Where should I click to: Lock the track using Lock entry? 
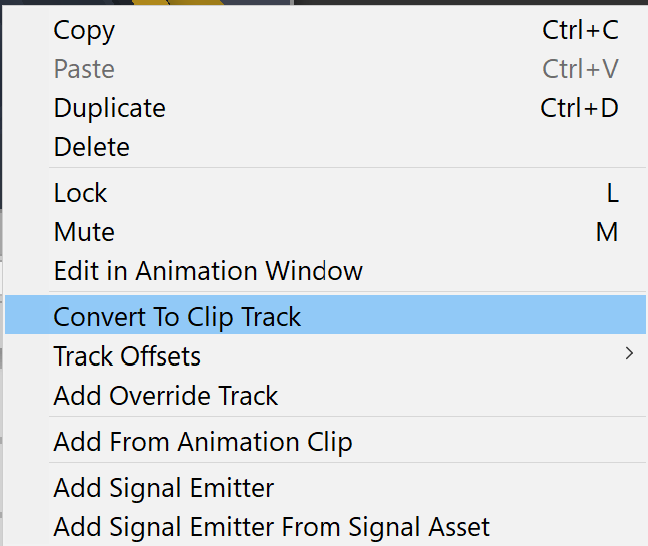coord(80,193)
